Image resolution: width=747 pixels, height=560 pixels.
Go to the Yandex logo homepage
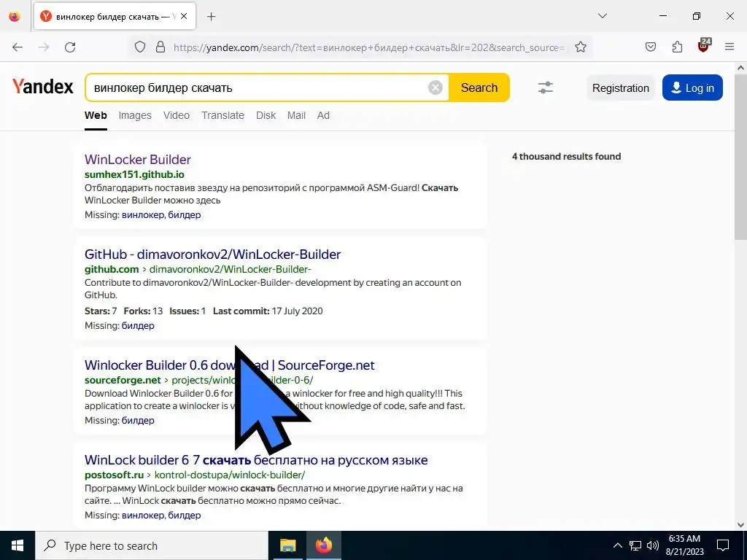click(x=43, y=87)
